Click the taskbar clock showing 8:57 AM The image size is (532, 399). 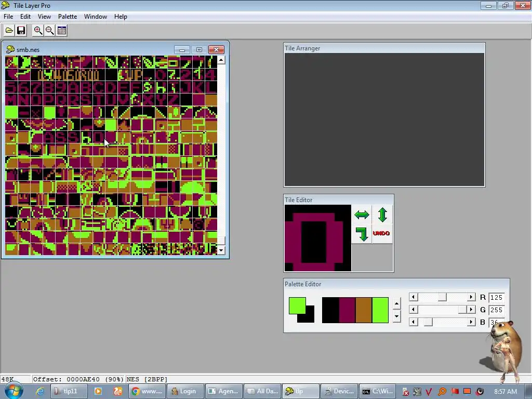click(x=506, y=392)
